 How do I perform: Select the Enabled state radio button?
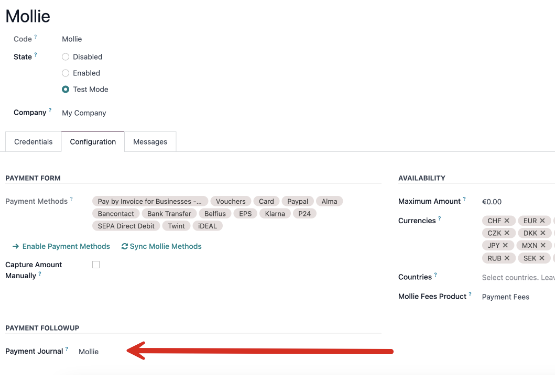coord(65,73)
